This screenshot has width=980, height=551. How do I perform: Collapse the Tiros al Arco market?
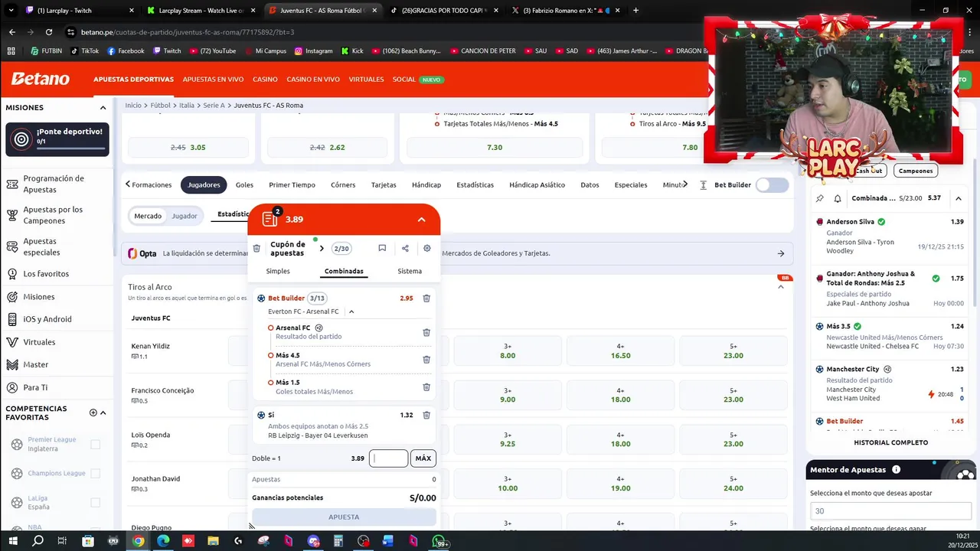coord(781,287)
